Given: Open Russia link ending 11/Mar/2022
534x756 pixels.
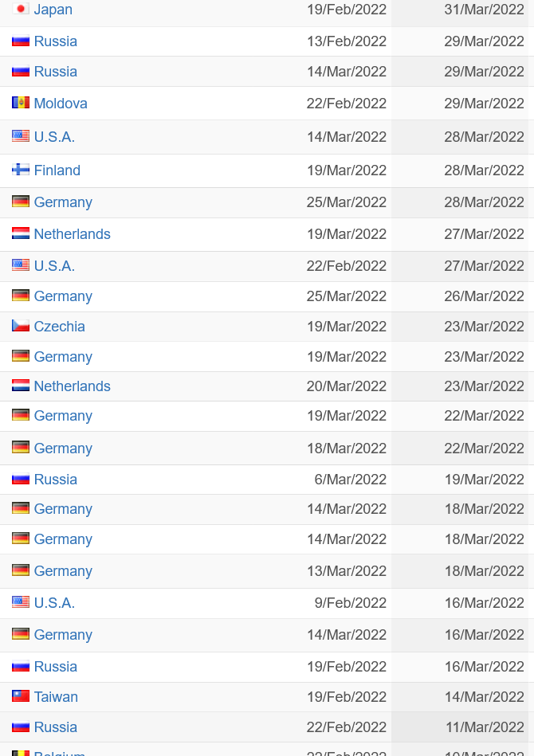Looking at the screenshot, I should pyautogui.click(x=56, y=727).
